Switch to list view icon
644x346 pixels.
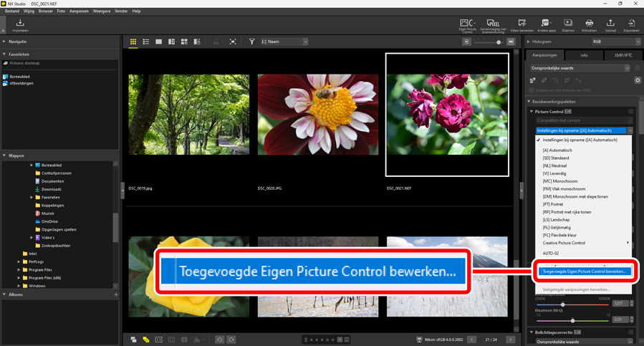pyautogui.click(x=146, y=42)
